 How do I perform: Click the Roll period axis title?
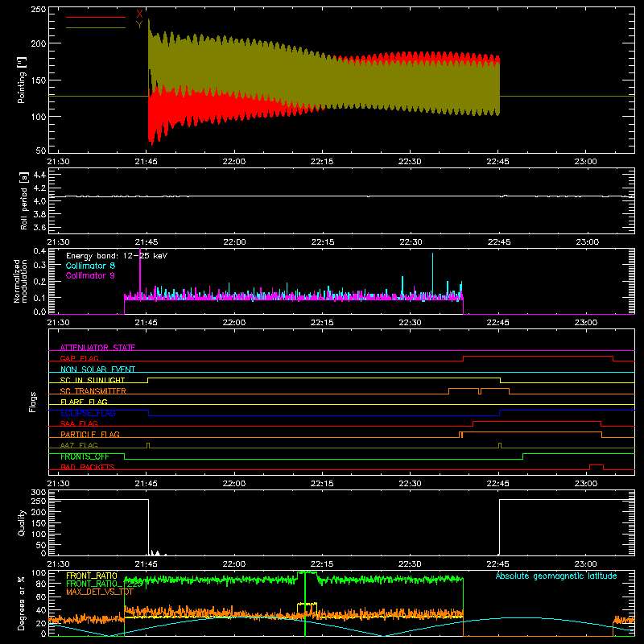point(24,200)
